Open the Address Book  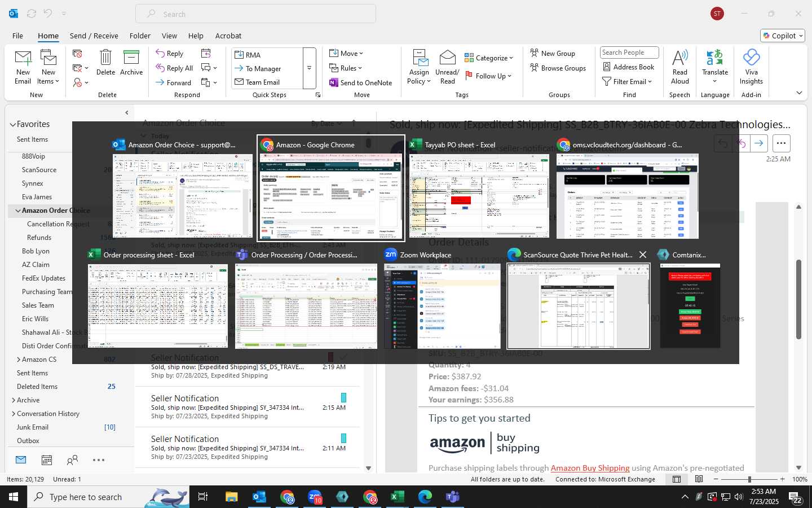(629, 67)
